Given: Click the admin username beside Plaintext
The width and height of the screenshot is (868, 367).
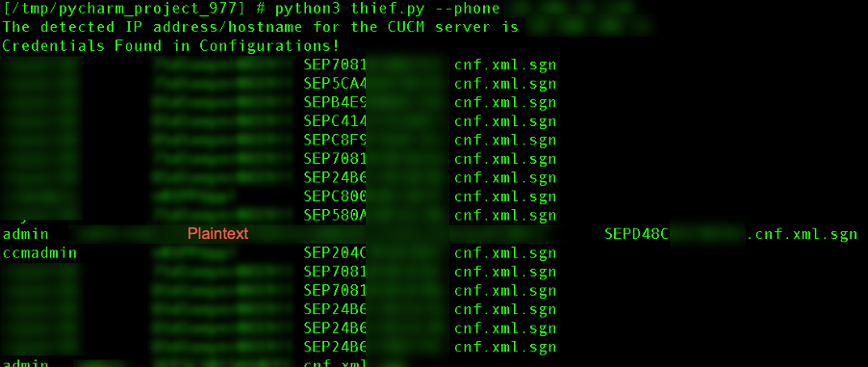Looking at the screenshot, I should (x=25, y=234).
